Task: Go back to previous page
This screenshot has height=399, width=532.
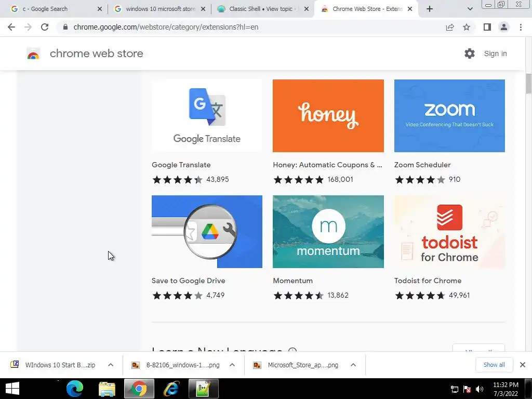Action: pos(11,27)
